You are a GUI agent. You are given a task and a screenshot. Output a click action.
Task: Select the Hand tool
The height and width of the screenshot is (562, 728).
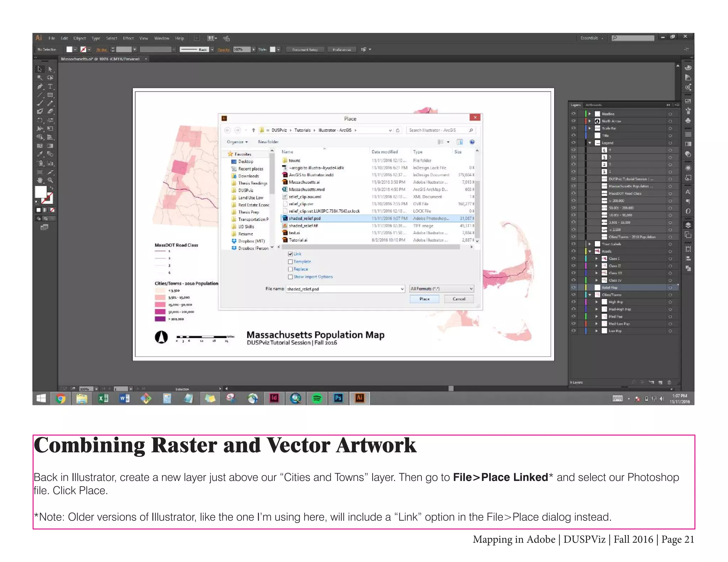click(40, 180)
